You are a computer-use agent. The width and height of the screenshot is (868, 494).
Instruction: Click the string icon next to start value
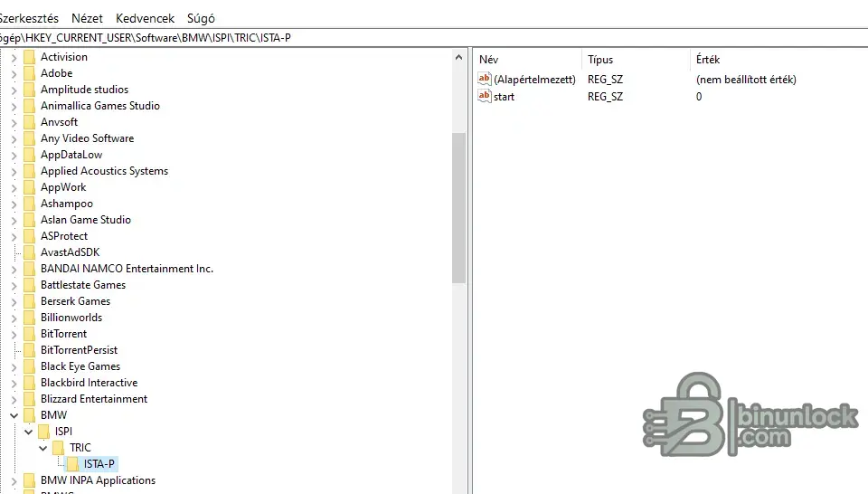(485, 96)
